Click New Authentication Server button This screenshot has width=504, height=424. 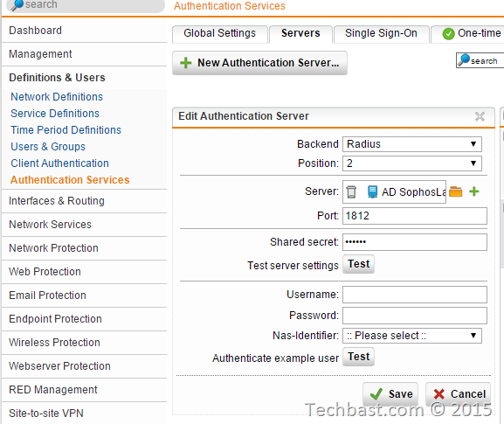coord(259,63)
